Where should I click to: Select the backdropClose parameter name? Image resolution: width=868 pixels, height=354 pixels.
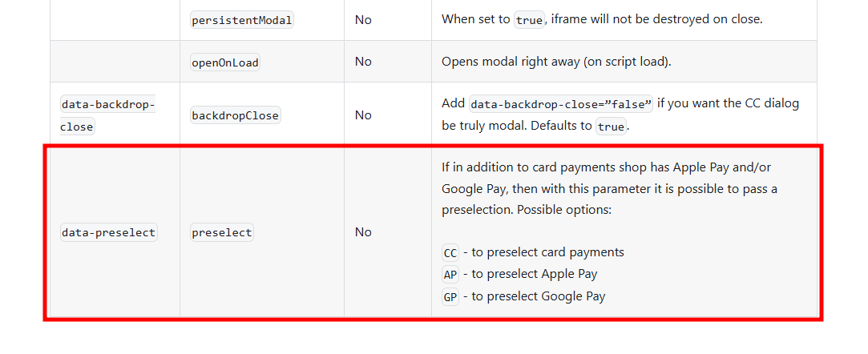tap(236, 115)
